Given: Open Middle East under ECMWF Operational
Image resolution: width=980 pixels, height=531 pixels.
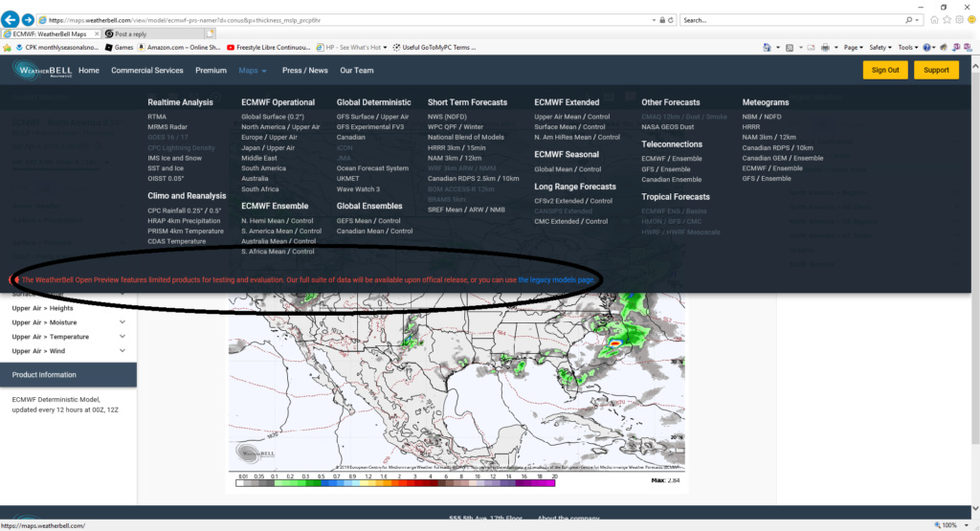Looking at the screenshot, I should point(258,158).
